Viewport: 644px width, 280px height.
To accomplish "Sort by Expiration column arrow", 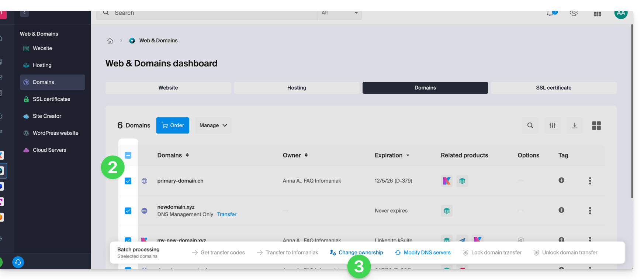I will (x=408, y=155).
